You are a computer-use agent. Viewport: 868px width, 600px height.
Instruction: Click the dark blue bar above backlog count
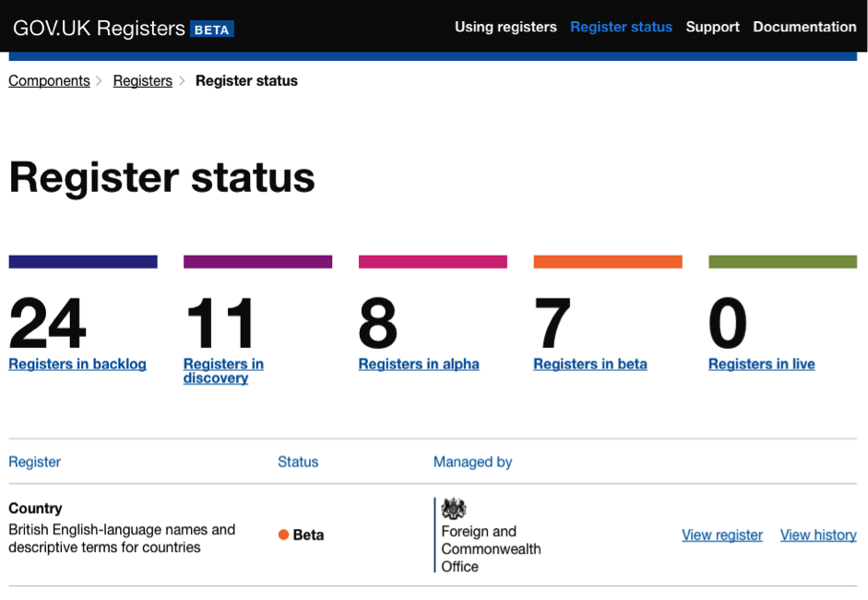coord(82,260)
